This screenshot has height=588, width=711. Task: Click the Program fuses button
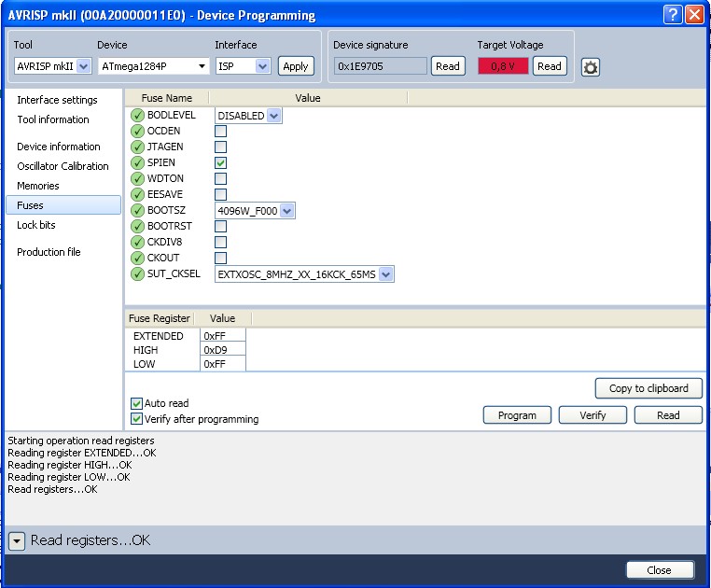517,415
